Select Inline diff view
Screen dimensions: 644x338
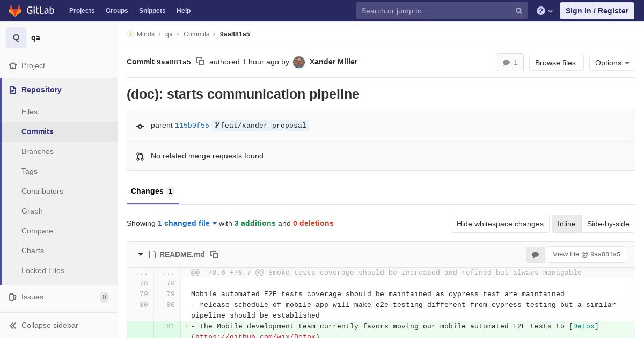tap(566, 224)
